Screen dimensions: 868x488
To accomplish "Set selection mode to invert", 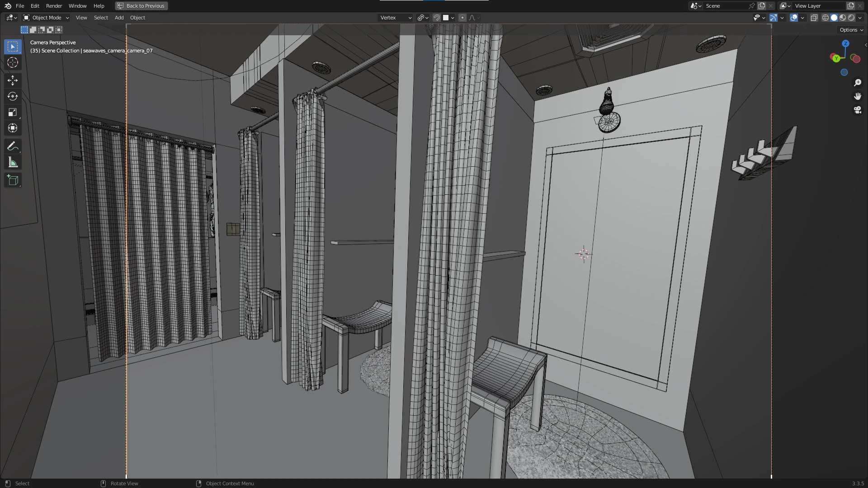I will 50,30.
